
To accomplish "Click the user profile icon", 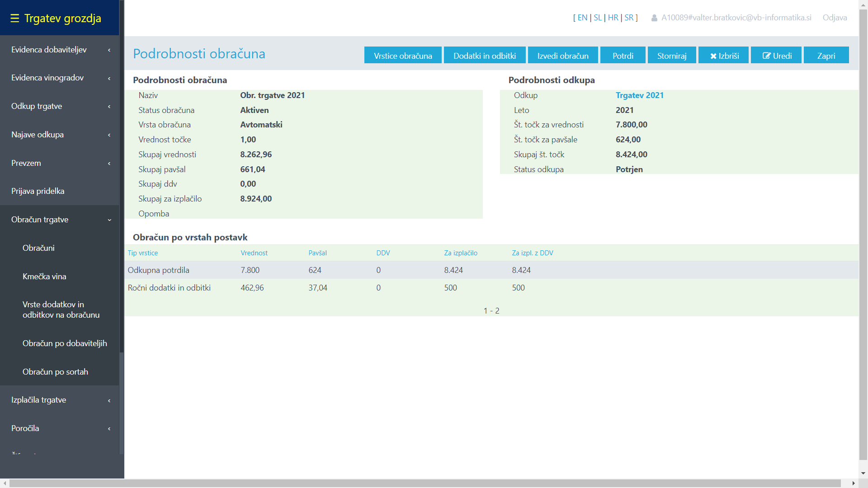I will (x=654, y=18).
